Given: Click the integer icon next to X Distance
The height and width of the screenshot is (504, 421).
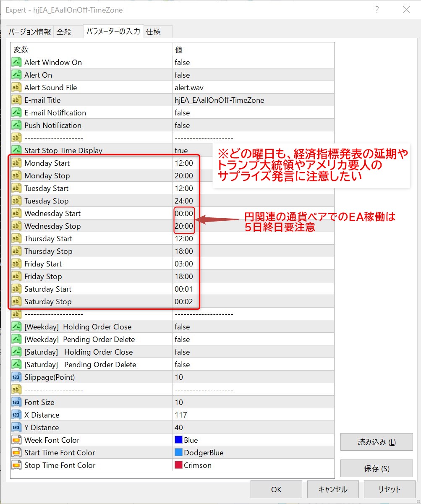Looking at the screenshot, I should tap(16, 415).
